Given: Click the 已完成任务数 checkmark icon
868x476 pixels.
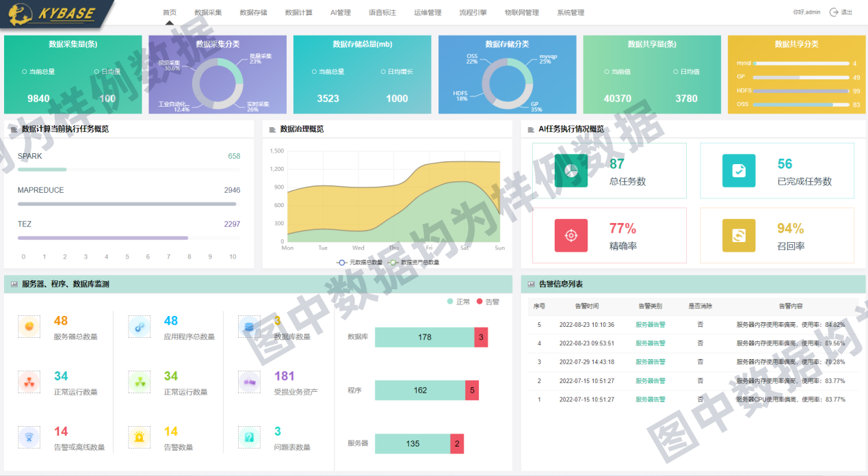Looking at the screenshot, I should coord(739,170).
